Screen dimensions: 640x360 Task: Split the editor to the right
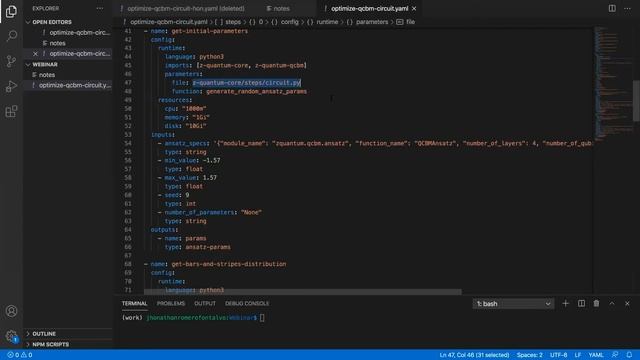pyautogui.click(x=612, y=8)
